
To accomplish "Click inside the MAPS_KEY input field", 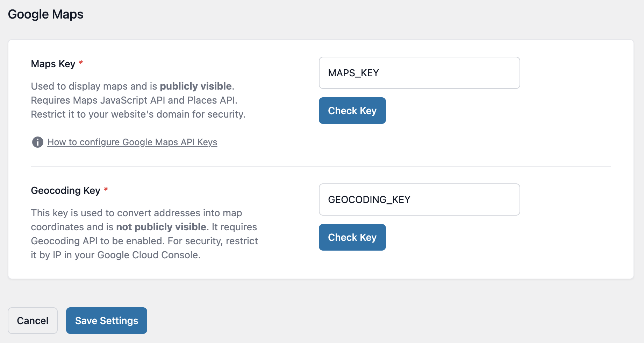I will (419, 72).
